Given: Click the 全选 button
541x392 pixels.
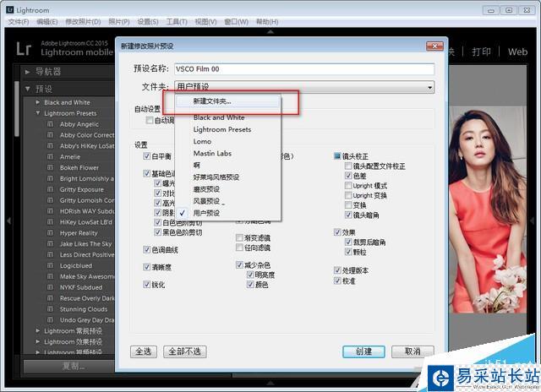Looking at the screenshot, I should [144, 351].
